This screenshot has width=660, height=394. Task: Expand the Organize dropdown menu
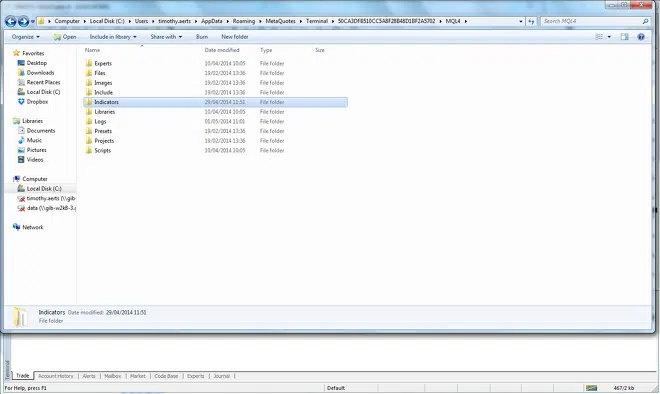(x=26, y=37)
